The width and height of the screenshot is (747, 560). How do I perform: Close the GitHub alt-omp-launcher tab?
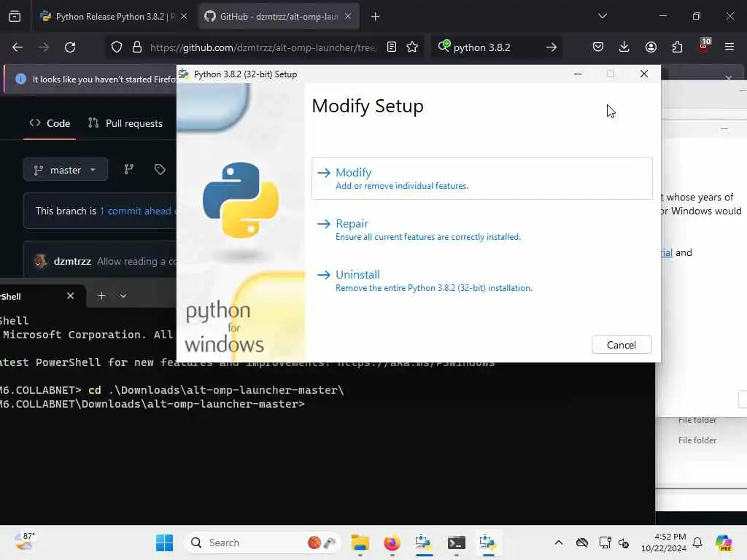point(348,16)
